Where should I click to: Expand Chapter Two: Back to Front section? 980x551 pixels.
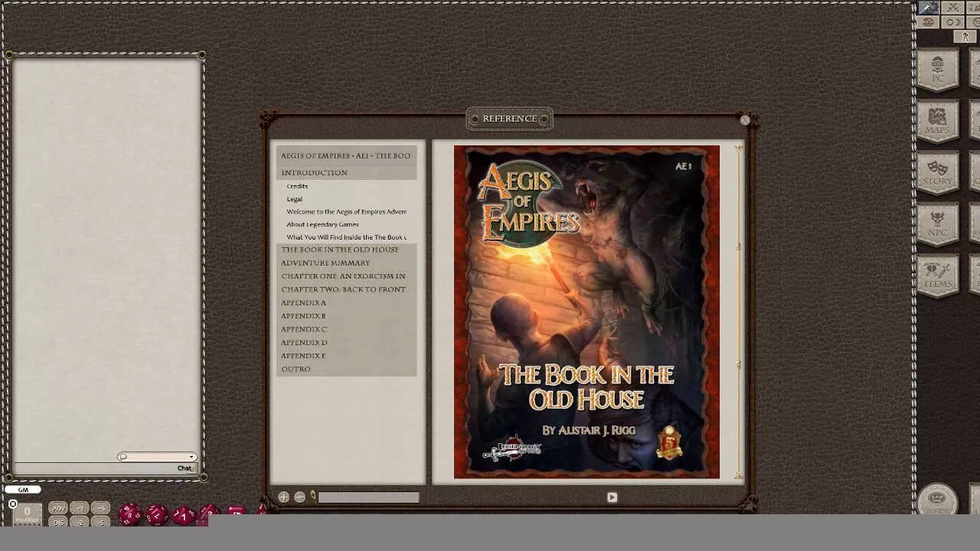coord(346,289)
